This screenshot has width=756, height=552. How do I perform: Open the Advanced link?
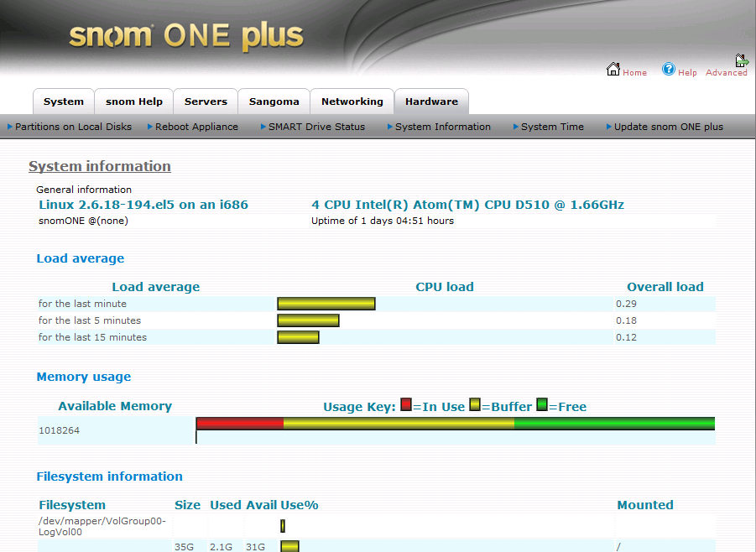pyautogui.click(x=726, y=72)
